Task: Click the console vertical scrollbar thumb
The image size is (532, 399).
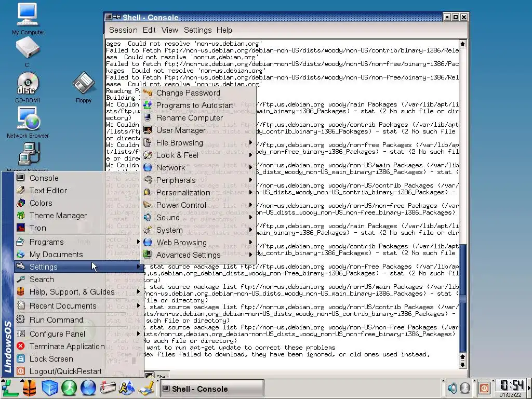Action: 462,298
